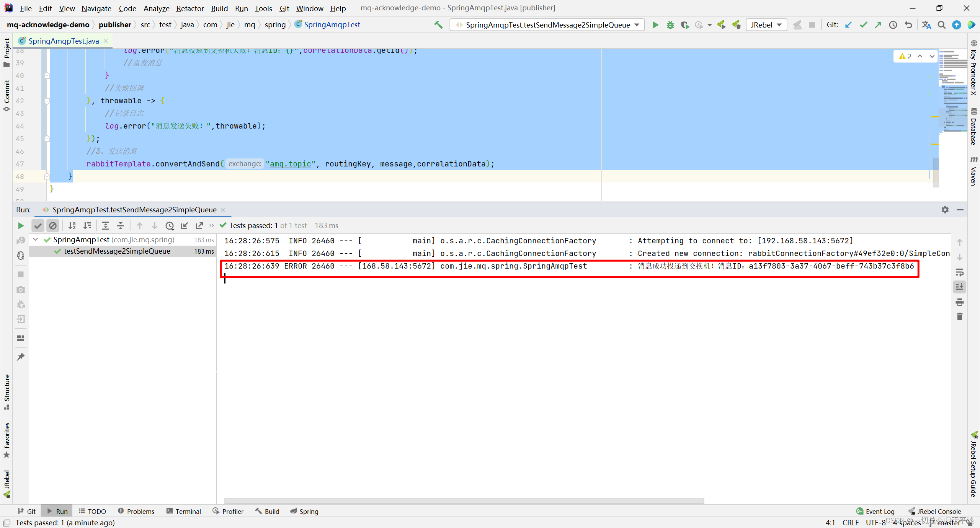The image size is (980, 528).
Task: Open Run panel settings gear
Action: pyautogui.click(x=945, y=210)
